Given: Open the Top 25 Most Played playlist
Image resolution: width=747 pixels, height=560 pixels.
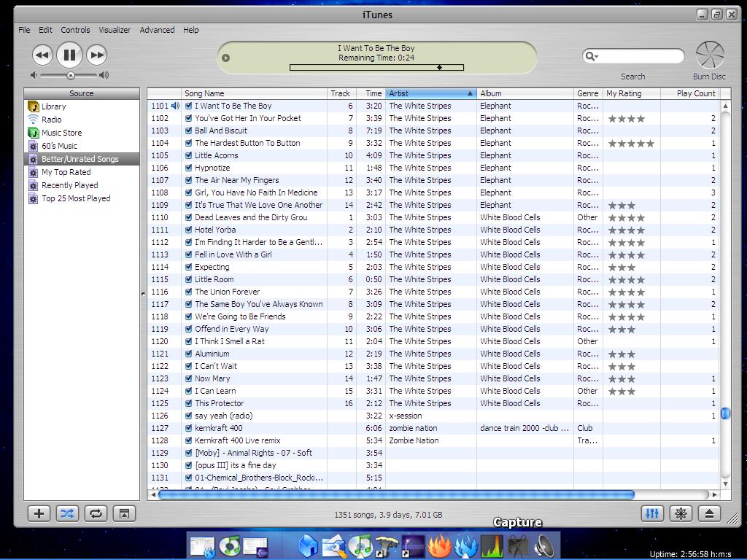Looking at the screenshot, I should pos(76,198).
